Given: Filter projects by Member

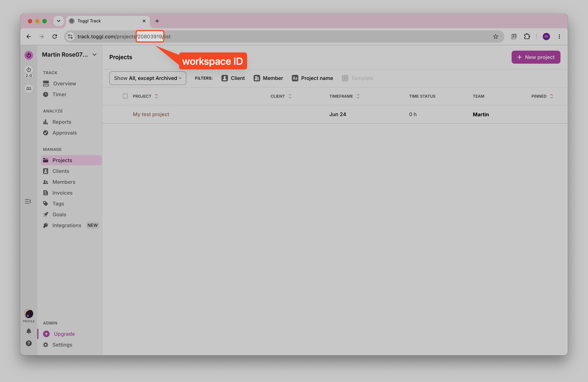Looking at the screenshot, I should click(268, 78).
